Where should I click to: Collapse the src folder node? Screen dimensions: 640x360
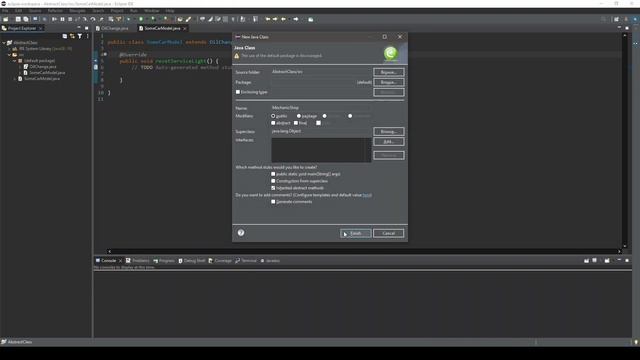(9, 54)
